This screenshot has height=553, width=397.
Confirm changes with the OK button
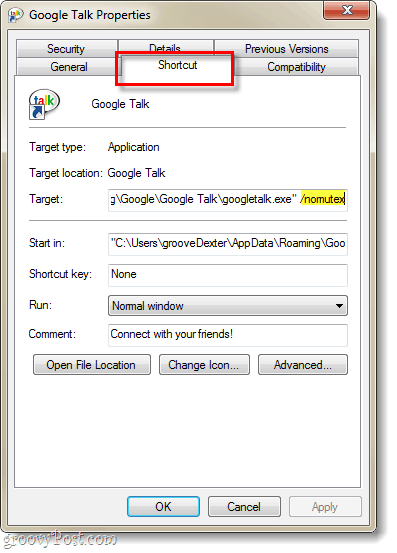coord(163,507)
